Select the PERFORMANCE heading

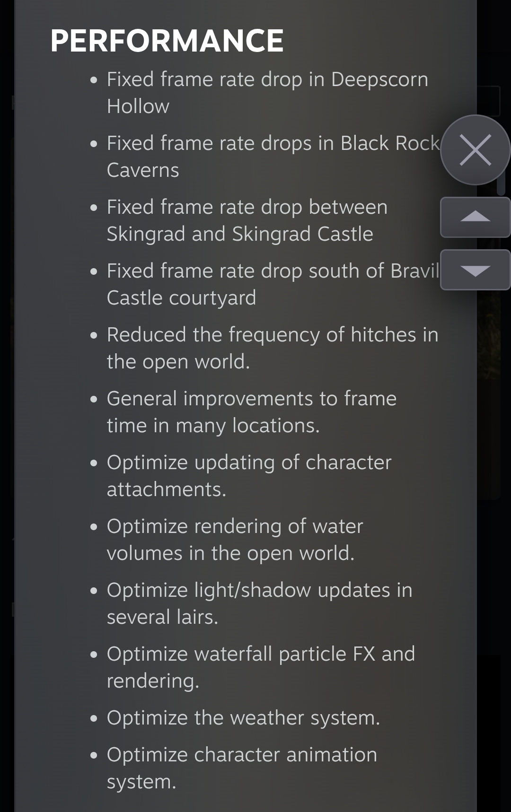click(167, 41)
